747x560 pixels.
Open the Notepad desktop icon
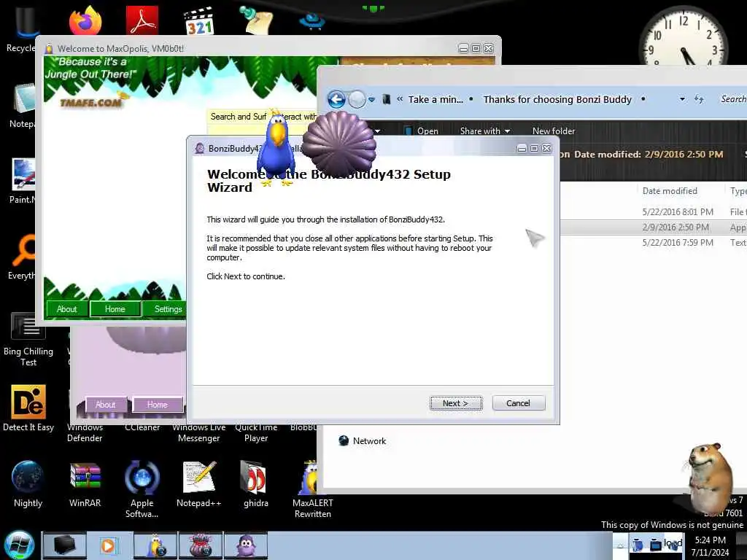pyautogui.click(x=22, y=106)
